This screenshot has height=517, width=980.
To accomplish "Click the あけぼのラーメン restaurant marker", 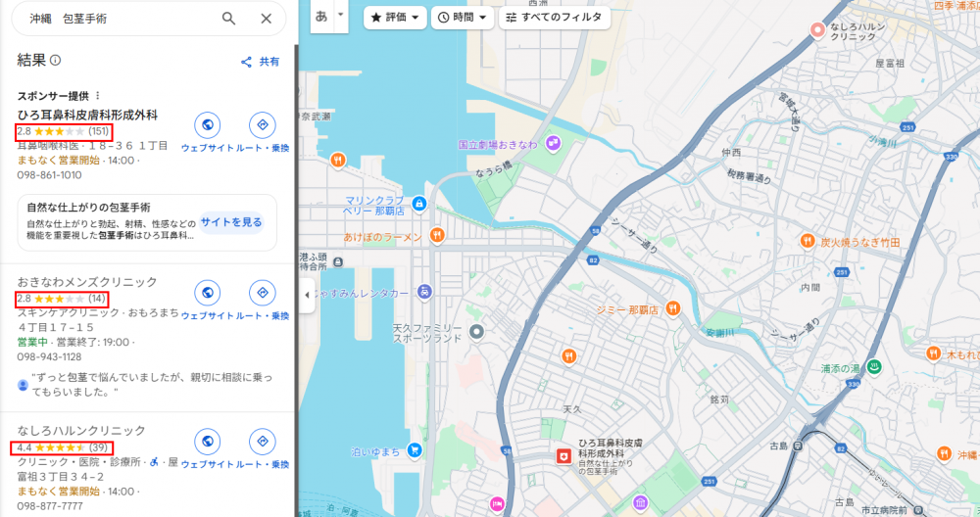I will click(x=437, y=235).
